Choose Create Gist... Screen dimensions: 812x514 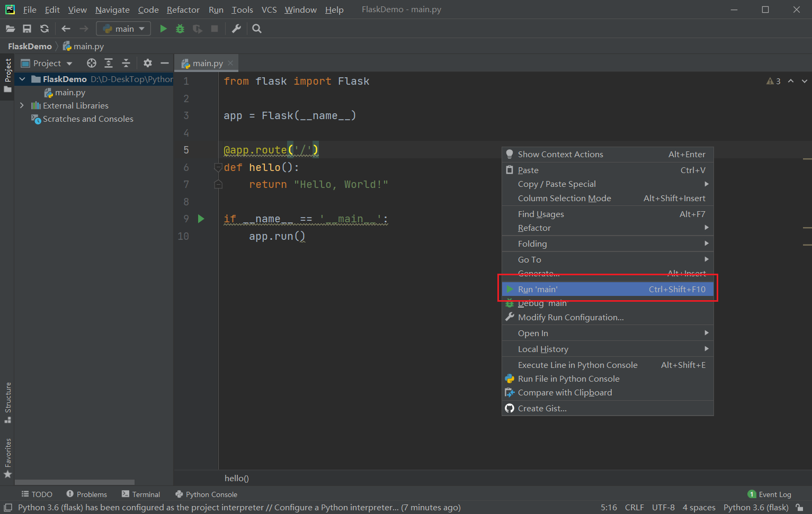[608, 408]
